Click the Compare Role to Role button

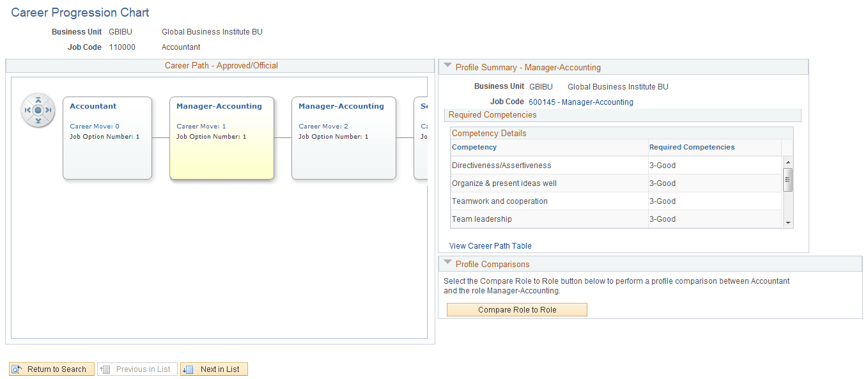coord(517,310)
